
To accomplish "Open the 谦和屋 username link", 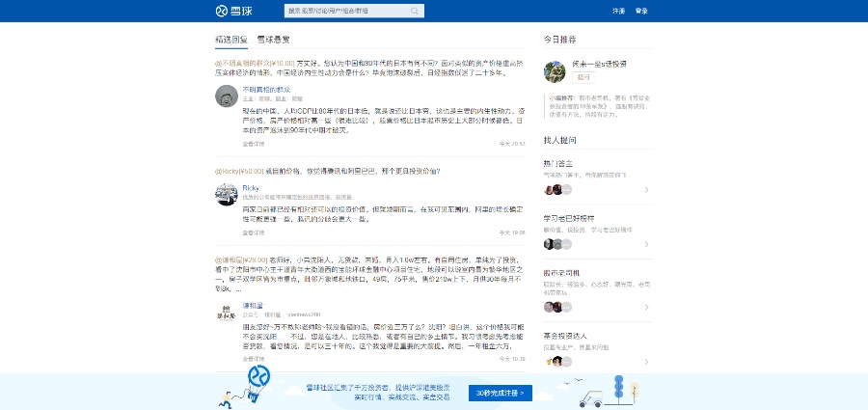I will [254, 305].
